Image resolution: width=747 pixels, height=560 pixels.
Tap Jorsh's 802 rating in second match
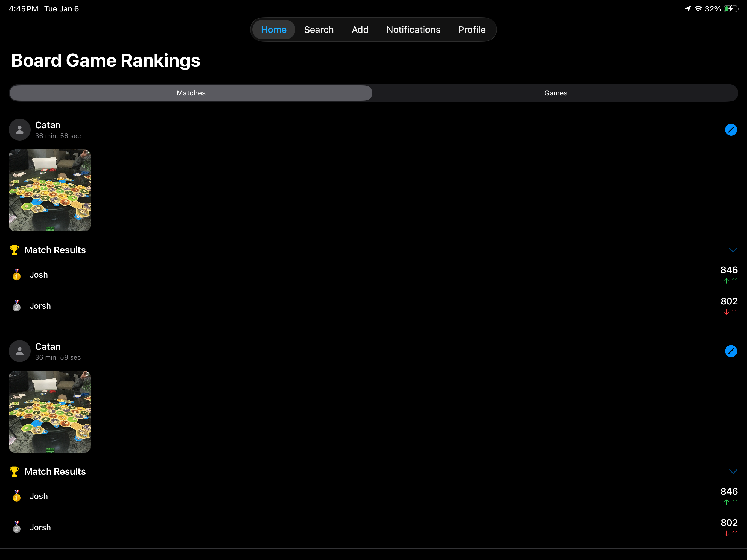(x=729, y=523)
